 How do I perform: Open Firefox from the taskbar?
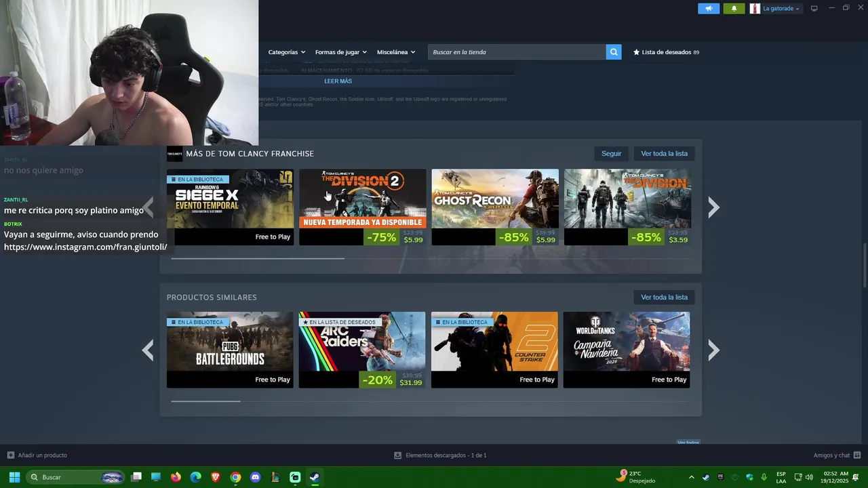coord(176,477)
